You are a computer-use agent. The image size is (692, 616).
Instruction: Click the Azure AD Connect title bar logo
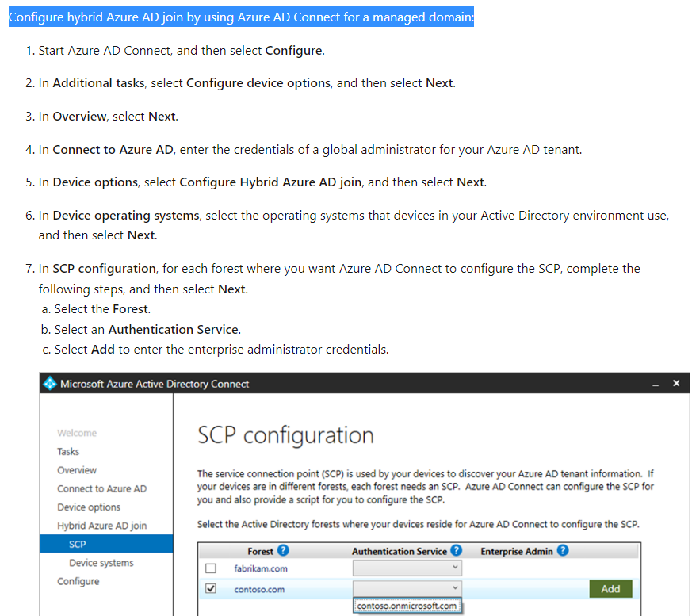point(50,383)
